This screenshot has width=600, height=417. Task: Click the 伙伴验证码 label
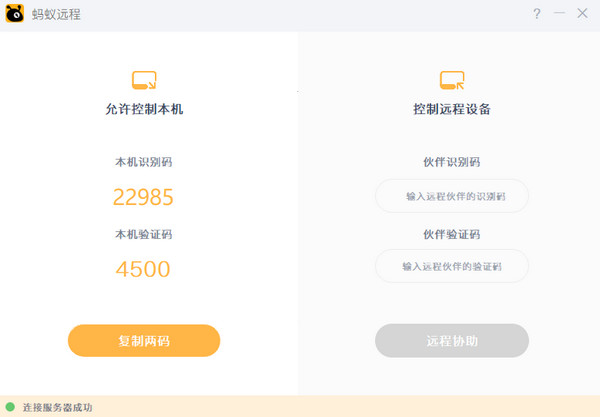click(452, 234)
